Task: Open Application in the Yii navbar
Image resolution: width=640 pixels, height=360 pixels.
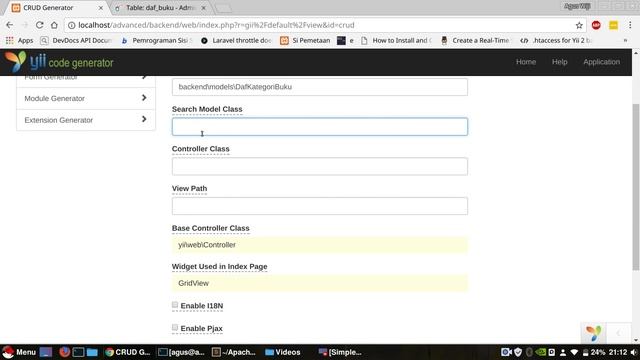Action: point(601,62)
